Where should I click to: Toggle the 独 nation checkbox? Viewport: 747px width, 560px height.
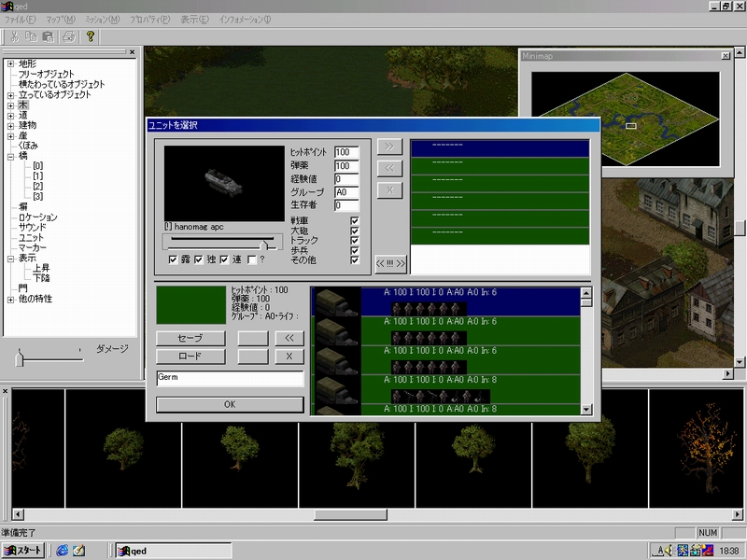(199, 259)
